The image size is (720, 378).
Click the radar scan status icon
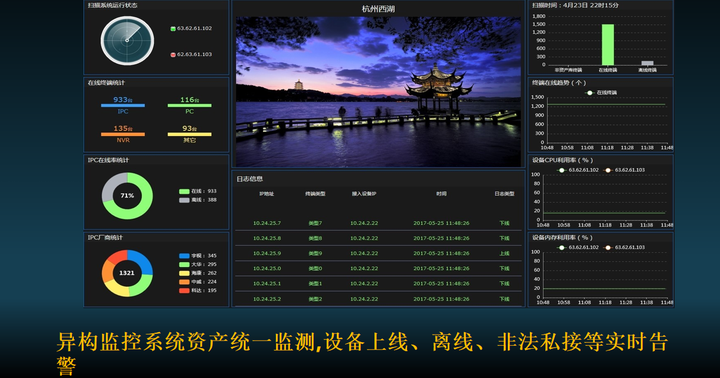pyautogui.click(x=127, y=40)
